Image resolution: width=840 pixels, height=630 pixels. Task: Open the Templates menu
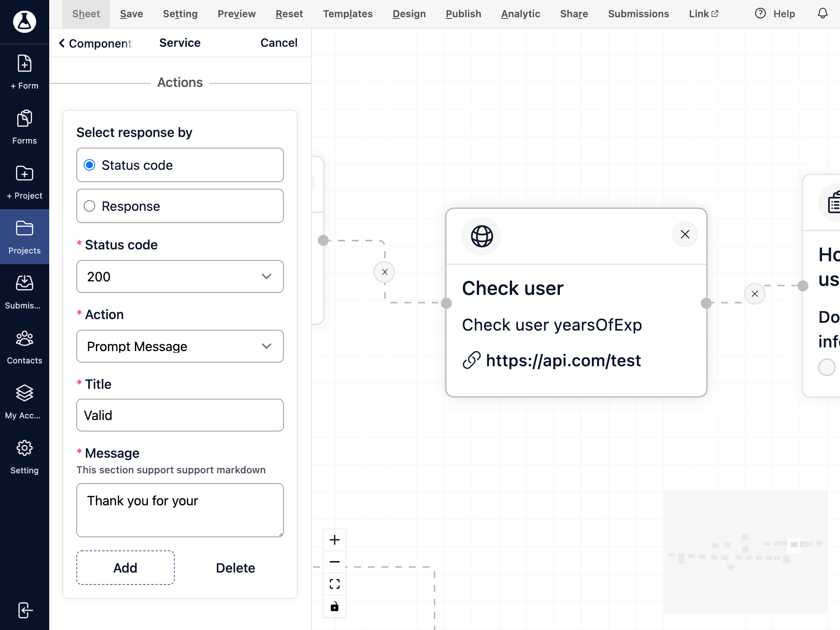point(348,14)
